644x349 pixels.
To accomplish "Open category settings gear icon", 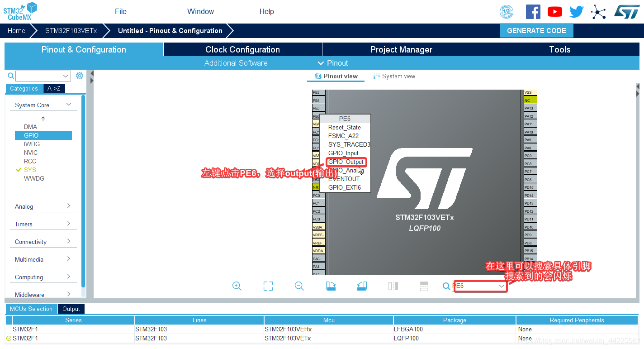I will [x=80, y=76].
